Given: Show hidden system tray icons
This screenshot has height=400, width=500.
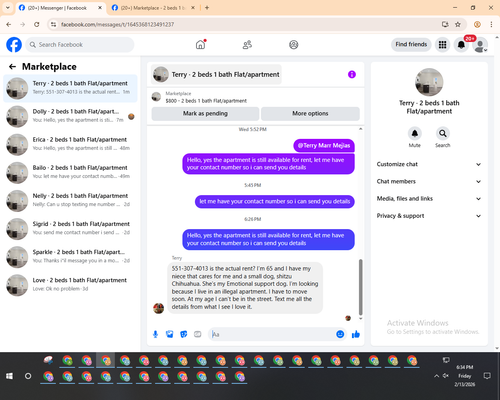Looking at the screenshot, I should tap(436, 376).
